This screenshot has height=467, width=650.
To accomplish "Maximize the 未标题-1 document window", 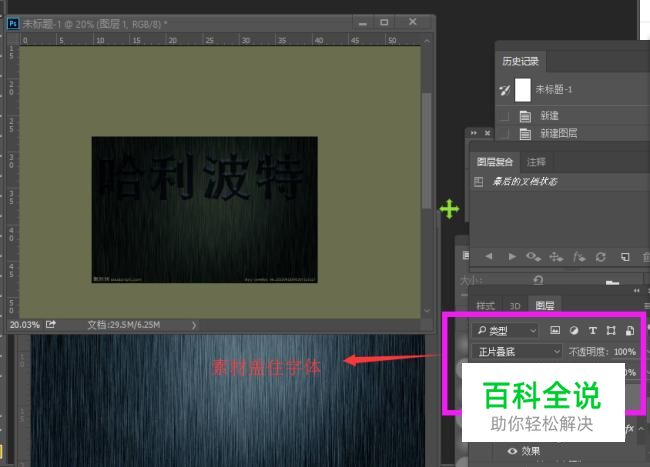I will tap(384, 22).
